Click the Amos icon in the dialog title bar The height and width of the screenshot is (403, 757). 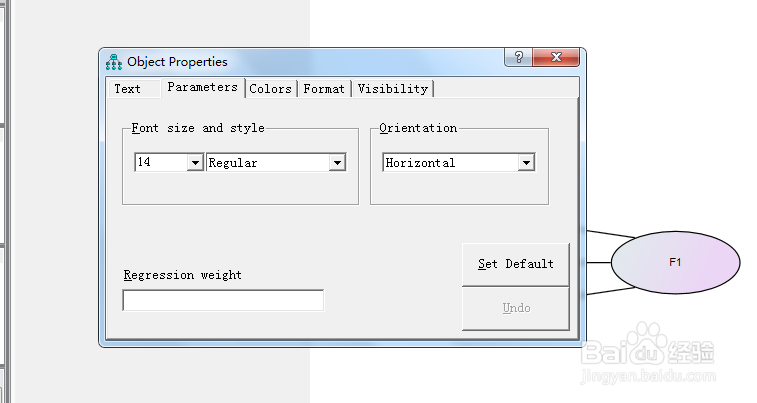point(114,62)
